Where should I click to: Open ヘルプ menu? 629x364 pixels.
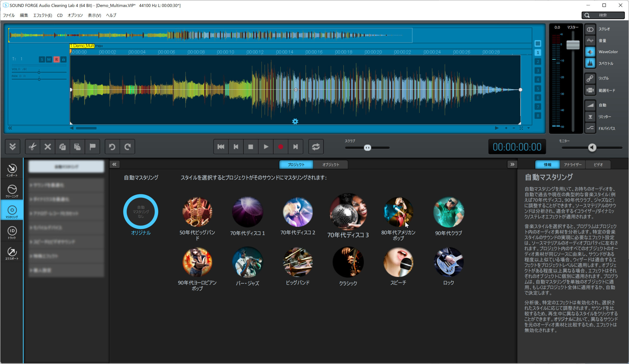pos(111,15)
